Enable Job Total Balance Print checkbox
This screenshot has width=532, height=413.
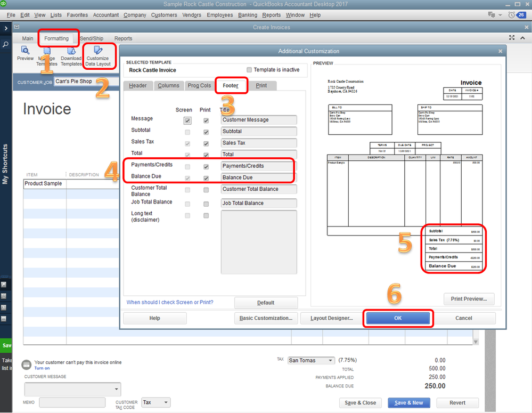(x=206, y=204)
